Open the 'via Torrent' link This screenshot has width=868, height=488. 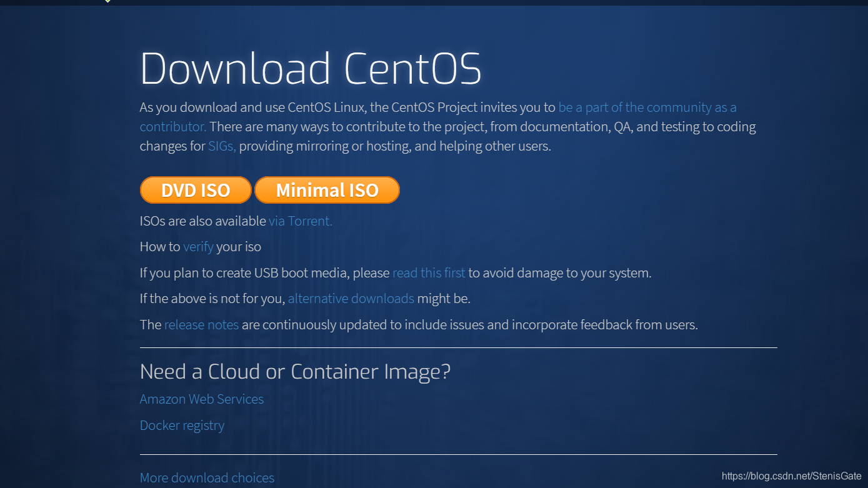[x=300, y=221]
